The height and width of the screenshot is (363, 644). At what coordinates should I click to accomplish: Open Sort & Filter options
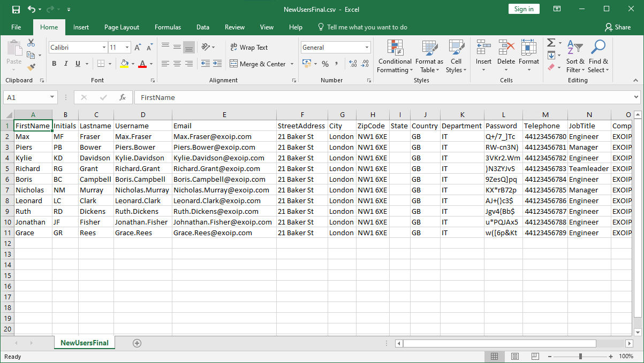click(575, 56)
